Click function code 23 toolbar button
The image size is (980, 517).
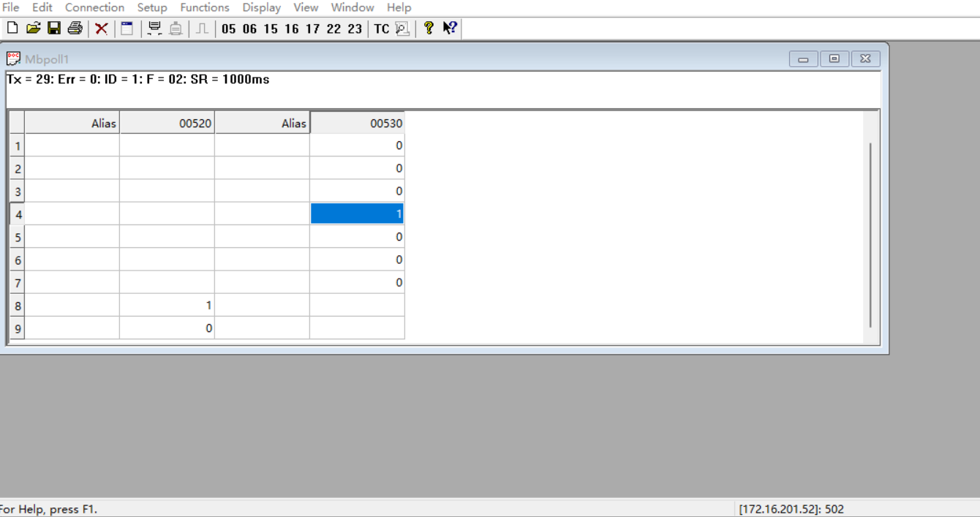pos(355,29)
